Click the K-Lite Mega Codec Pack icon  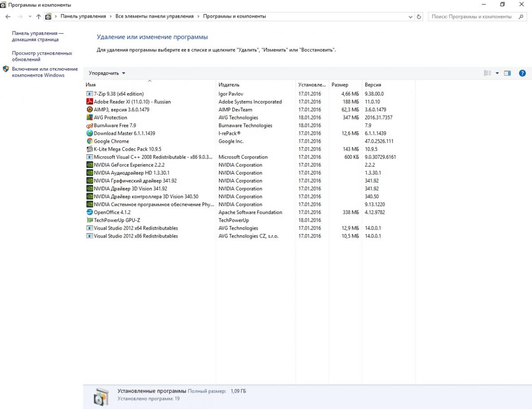click(x=90, y=149)
